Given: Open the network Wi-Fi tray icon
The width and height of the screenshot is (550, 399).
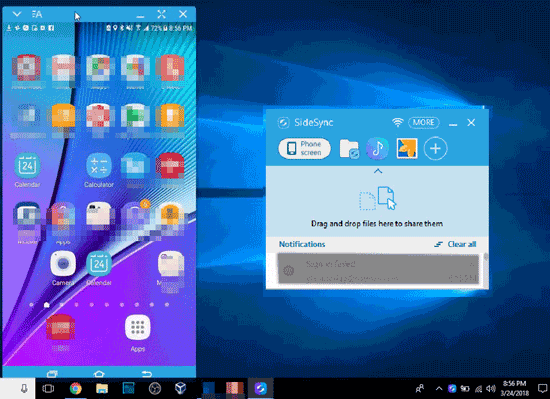Looking at the screenshot, I should (x=478, y=388).
